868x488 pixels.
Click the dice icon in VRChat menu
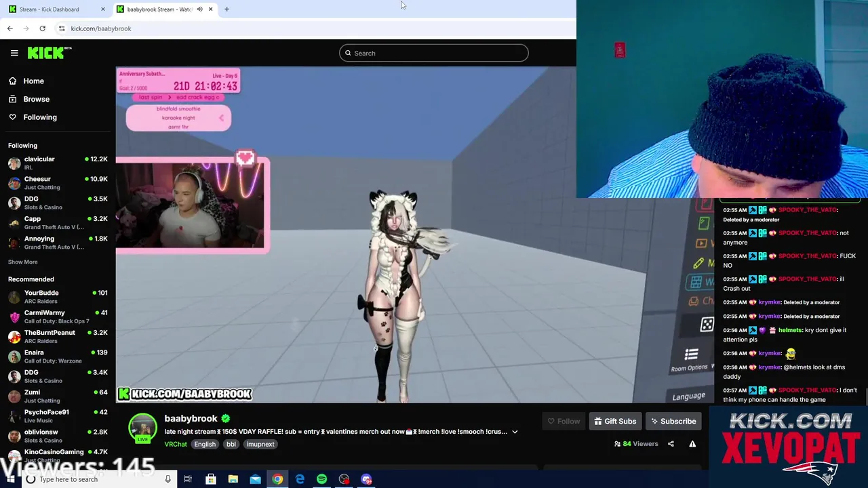[707, 324]
